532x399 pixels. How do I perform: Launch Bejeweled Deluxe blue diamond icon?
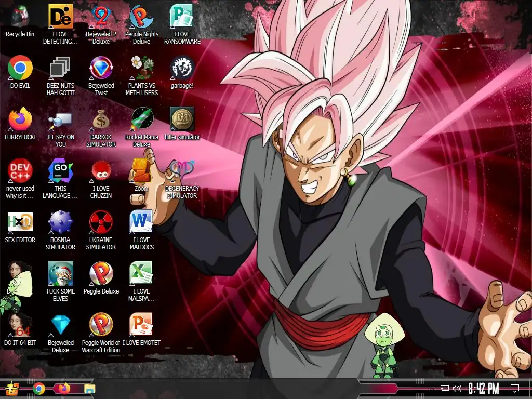pos(60,333)
